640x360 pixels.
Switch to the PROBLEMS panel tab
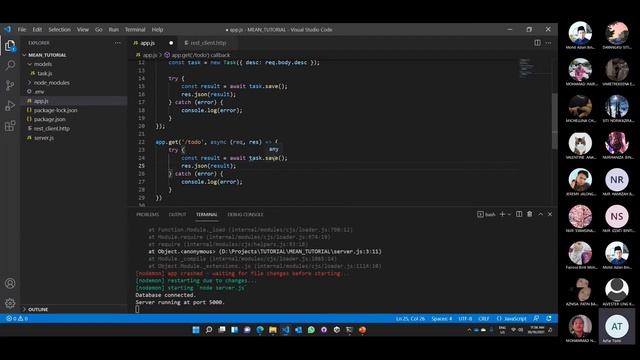147,215
